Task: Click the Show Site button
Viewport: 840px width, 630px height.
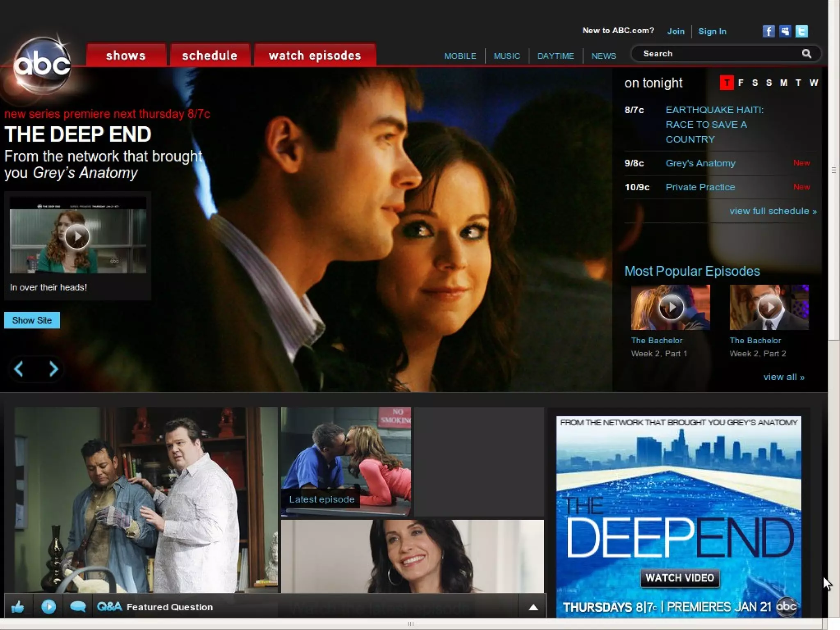Action: pos(32,320)
